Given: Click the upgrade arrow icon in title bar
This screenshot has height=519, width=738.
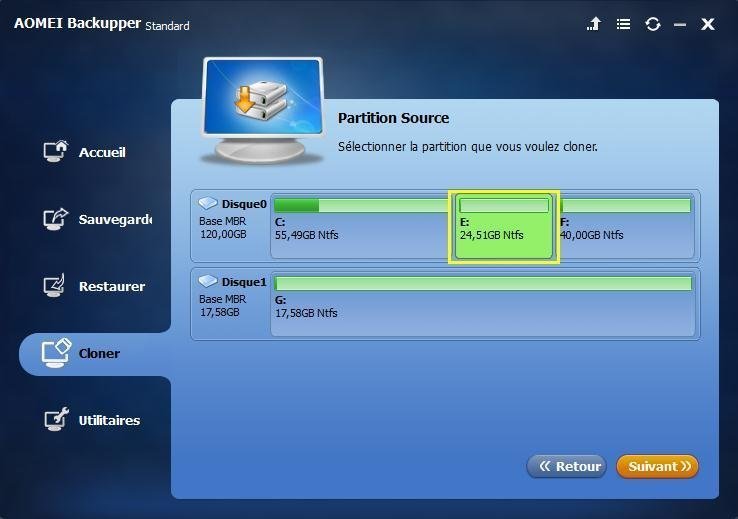Looking at the screenshot, I should click(594, 24).
